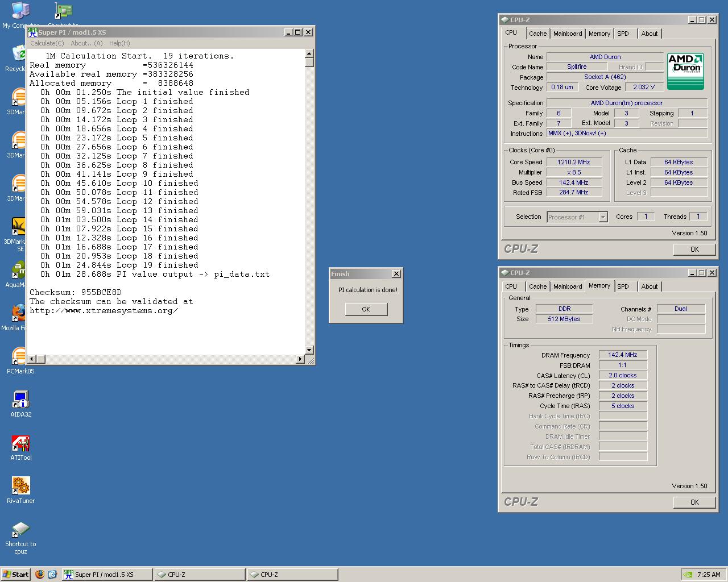The image size is (728, 582).
Task: Select the RivaTuner desktop icon
Action: (20, 490)
